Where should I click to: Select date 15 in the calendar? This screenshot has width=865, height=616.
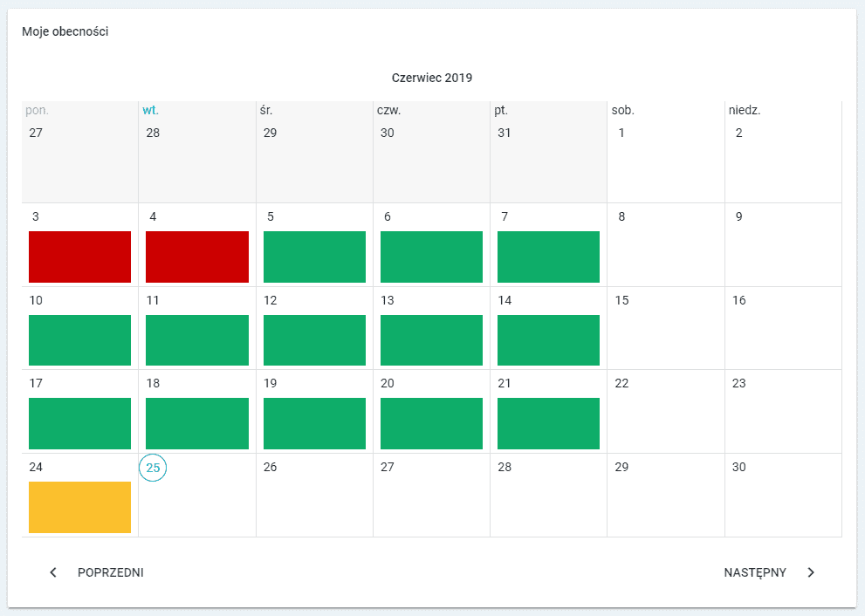[621, 300]
